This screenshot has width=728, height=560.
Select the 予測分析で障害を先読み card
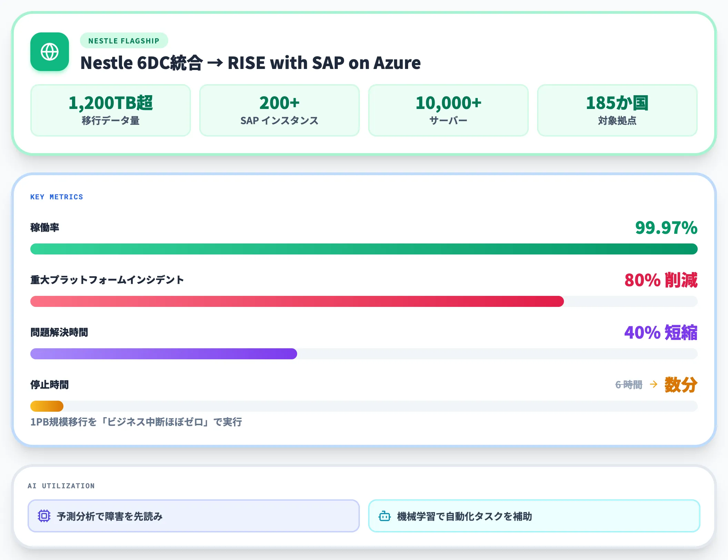(194, 516)
